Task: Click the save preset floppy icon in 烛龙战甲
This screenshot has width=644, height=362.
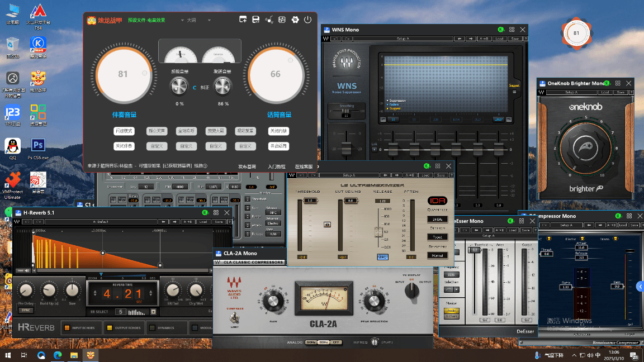Action: pyautogui.click(x=256, y=20)
